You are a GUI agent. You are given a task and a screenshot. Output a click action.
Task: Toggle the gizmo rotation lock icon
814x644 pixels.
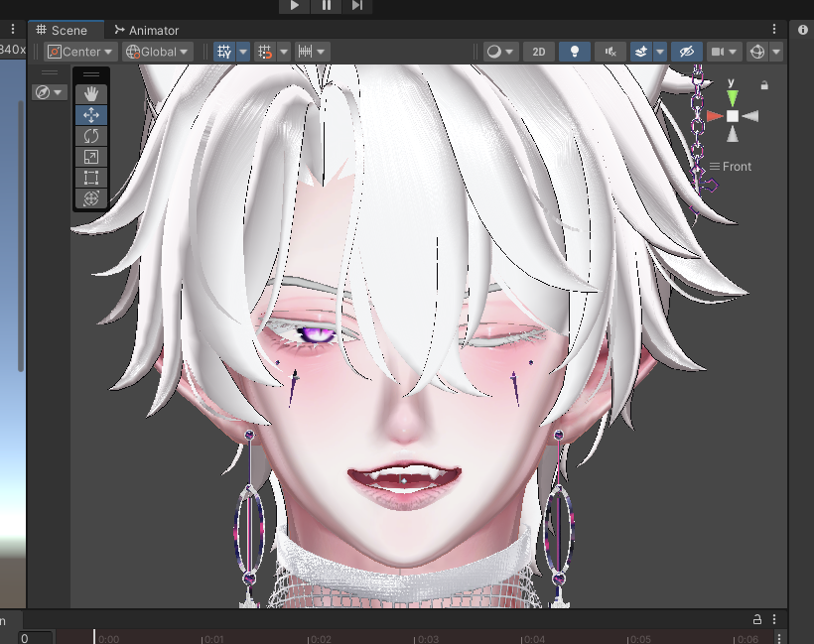[x=764, y=85]
